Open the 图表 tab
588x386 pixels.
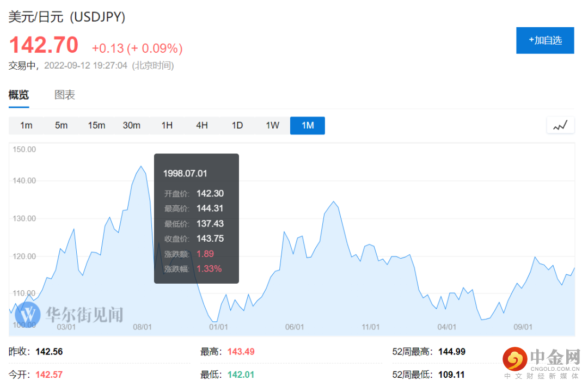click(64, 95)
